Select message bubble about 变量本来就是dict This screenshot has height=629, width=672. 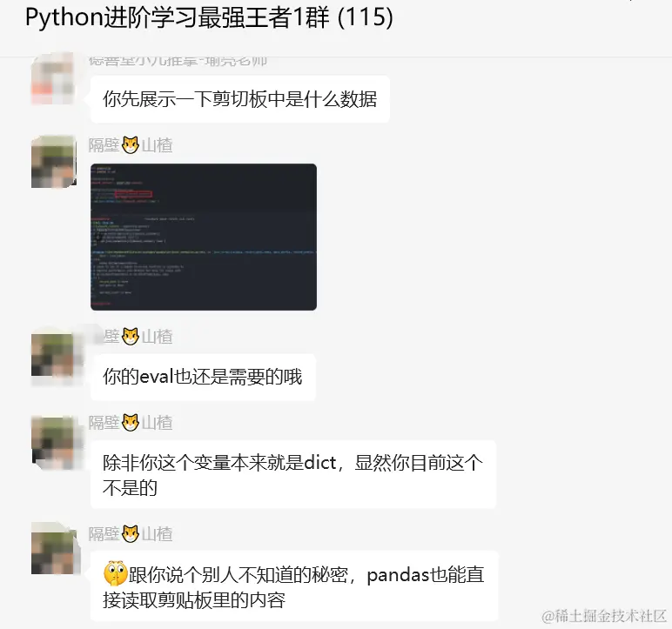[293, 475]
